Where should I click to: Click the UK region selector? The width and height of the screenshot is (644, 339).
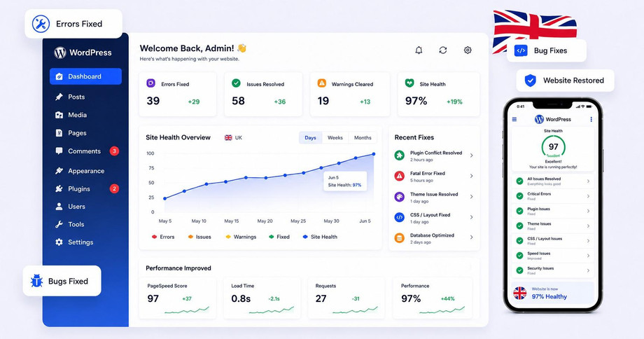point(233,138)
